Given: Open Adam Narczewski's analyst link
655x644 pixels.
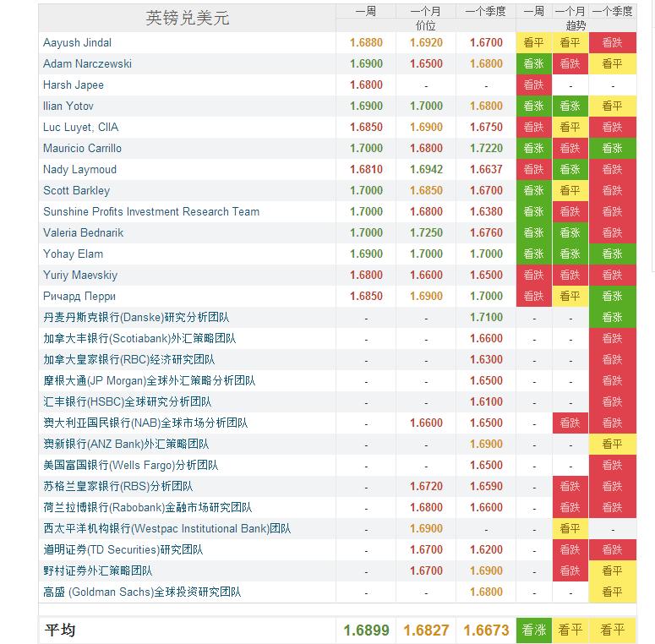Looking at the screenshot, I should [x=87, y=63].
